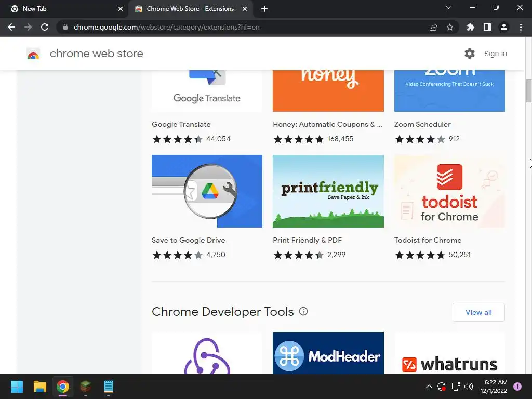Open the Minecraft block taskbar icon
This screenshot has width=532, height=399.
click(86, 387)
